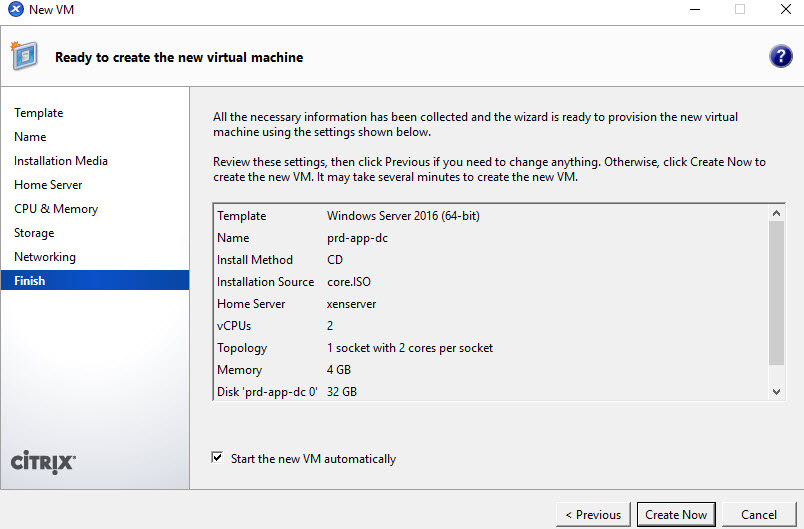Viewport: 804px width, 529px height.
Task: Select the Home Server step
Action: (x=48, y=185)
